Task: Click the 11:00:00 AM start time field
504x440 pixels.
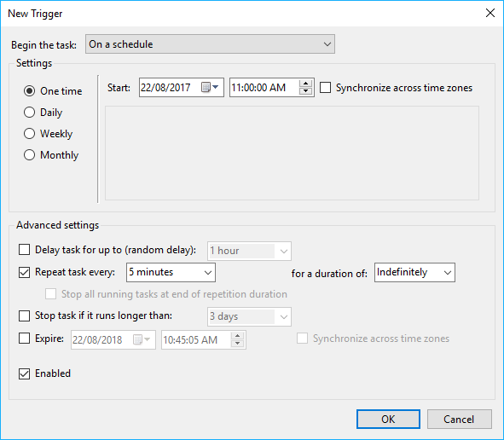Action: pos(264,88)
